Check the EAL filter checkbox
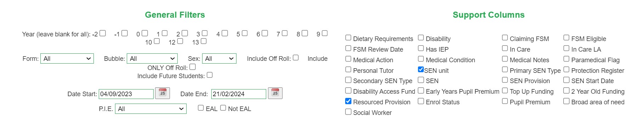Viewport: 644px width, 128px height. pos(201,108)
